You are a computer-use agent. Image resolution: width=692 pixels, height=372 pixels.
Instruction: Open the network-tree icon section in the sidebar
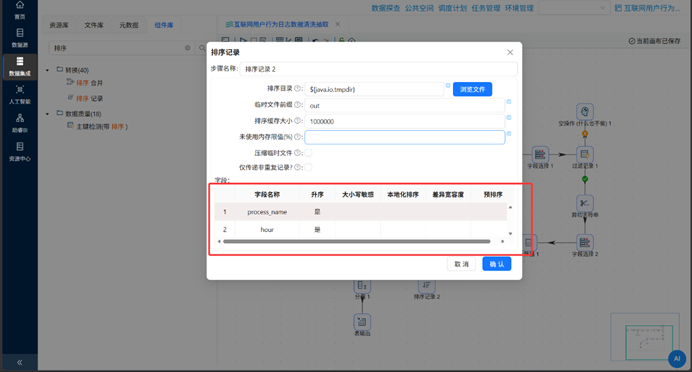click(19, 123)
